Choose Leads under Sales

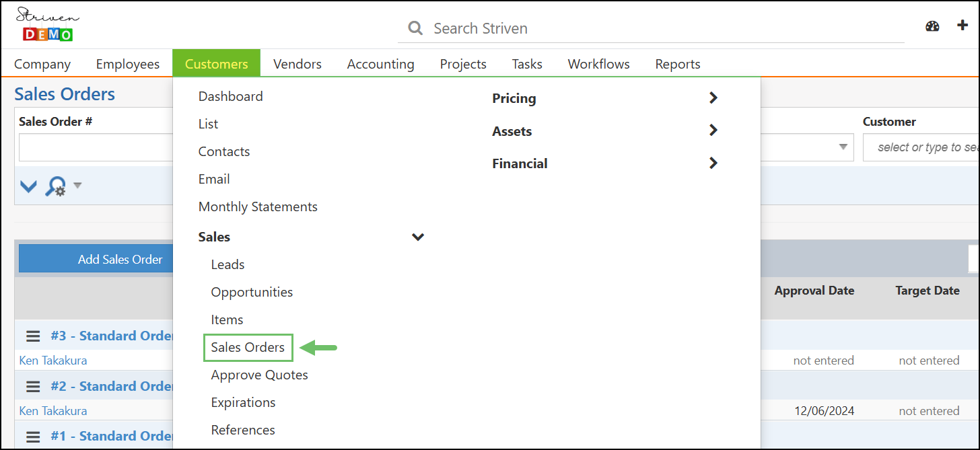(228, 264)
